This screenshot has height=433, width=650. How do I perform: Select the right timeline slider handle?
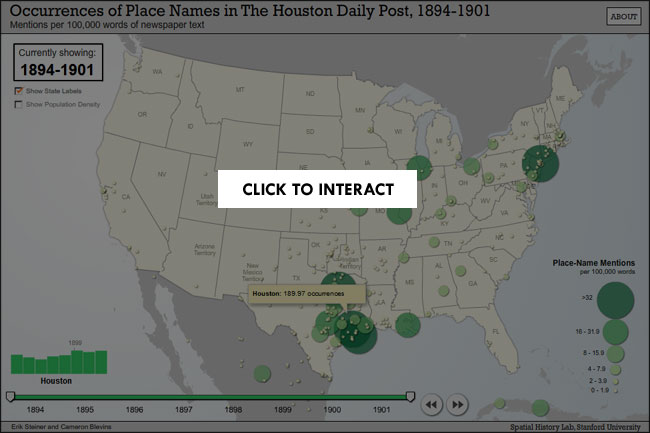410,396
